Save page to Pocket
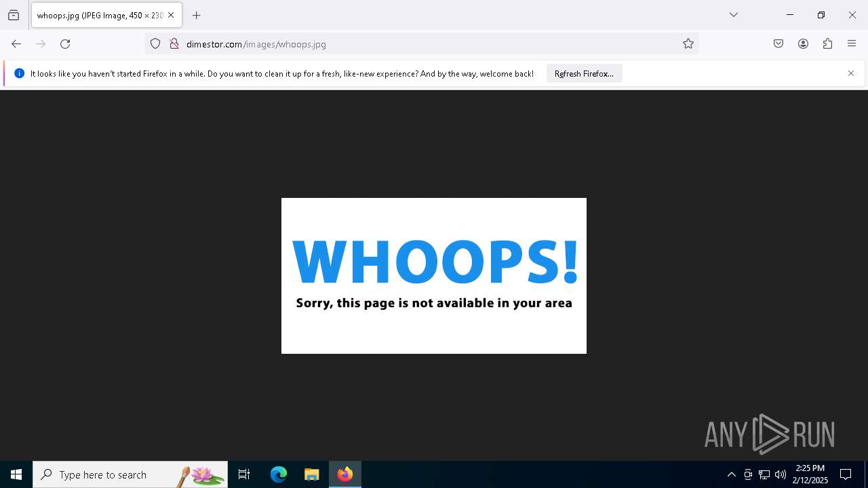 pos(778,44)
